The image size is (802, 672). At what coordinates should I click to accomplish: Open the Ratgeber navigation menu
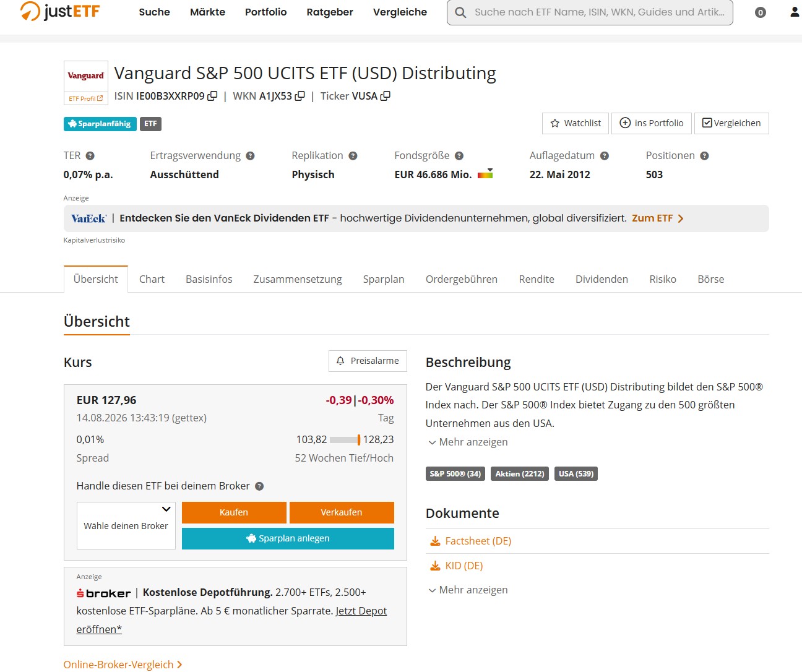click(330, 12)
